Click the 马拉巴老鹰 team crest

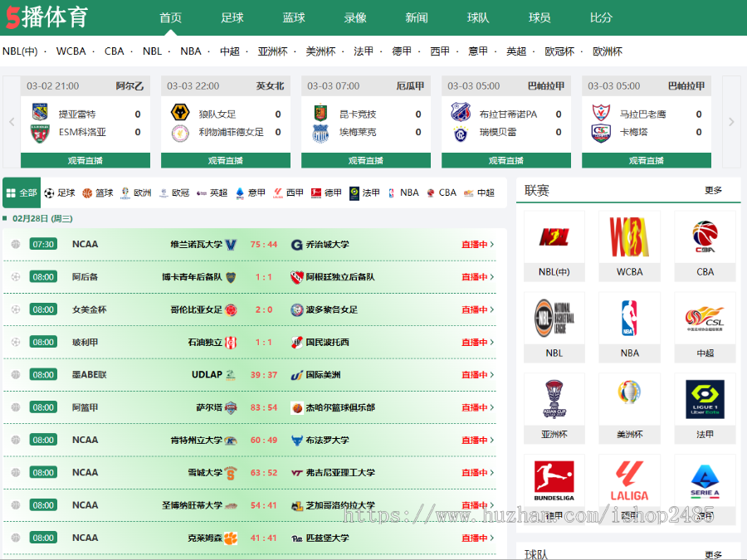click(601, 113)
